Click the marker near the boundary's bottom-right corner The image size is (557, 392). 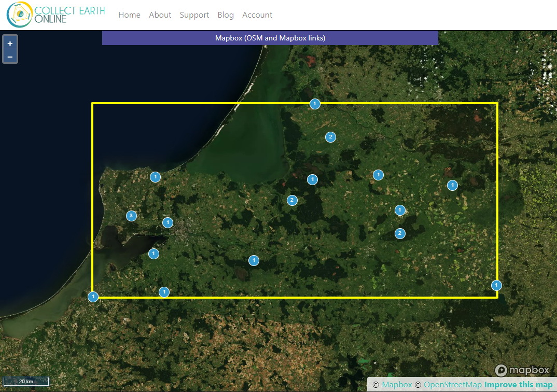coord(497,285)
